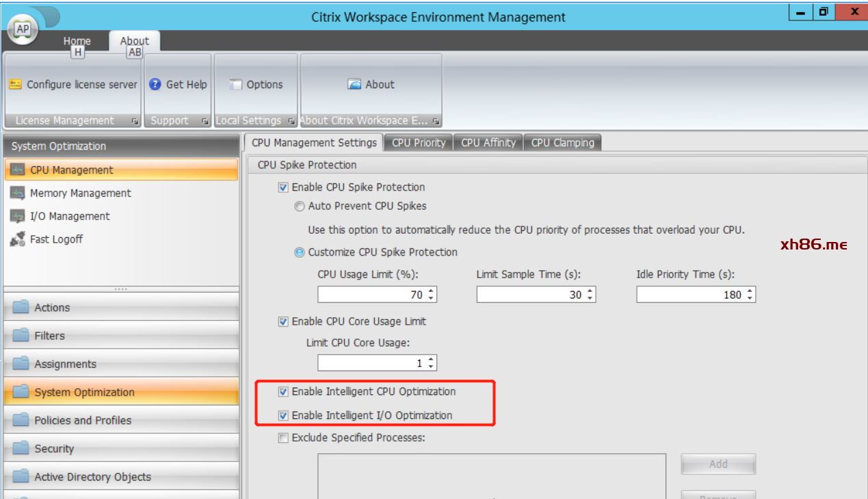The width and height of the screenshot is (868, 499).
Task: Select I/O Management sidebar item
Action: [x=69, y=216]
